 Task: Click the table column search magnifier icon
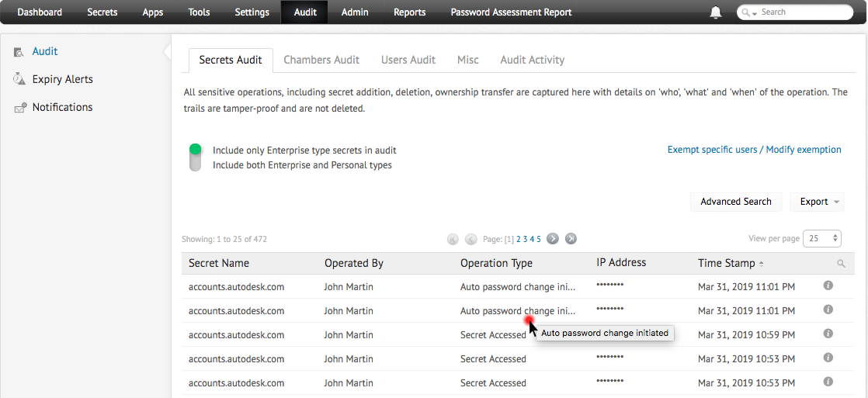coord(841,264)
